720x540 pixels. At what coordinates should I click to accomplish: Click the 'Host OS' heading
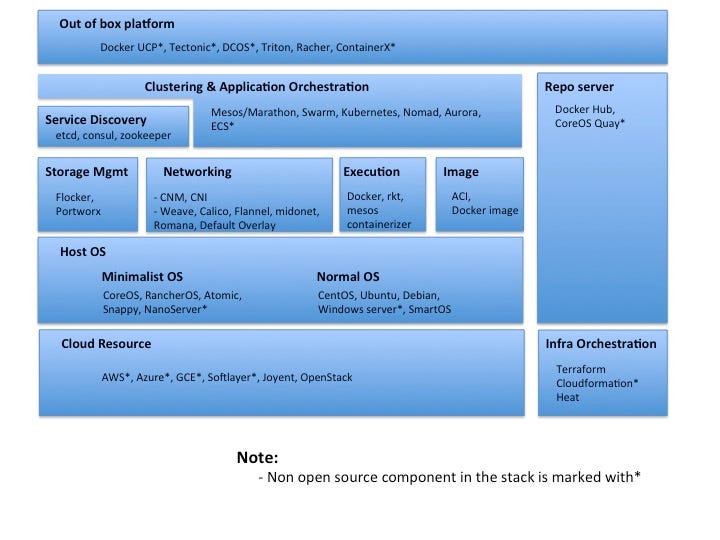coord(83,252)
